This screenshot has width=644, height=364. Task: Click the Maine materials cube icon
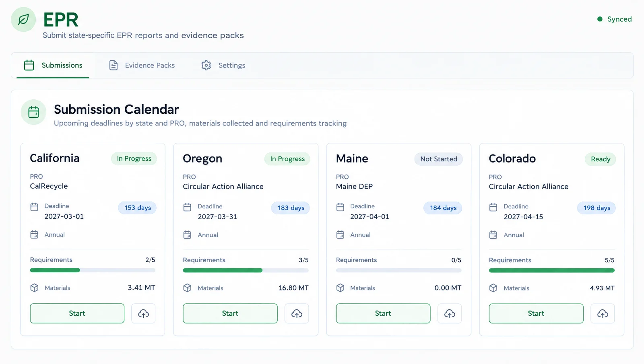pos(340,288)
